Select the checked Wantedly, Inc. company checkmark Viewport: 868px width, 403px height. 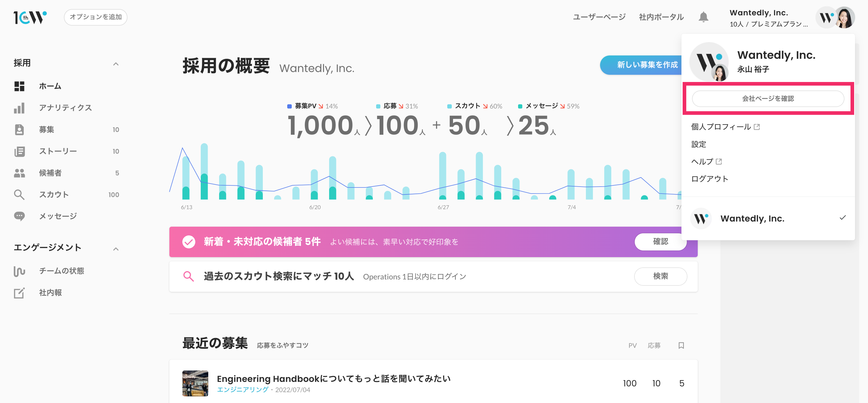coord(843,218)
